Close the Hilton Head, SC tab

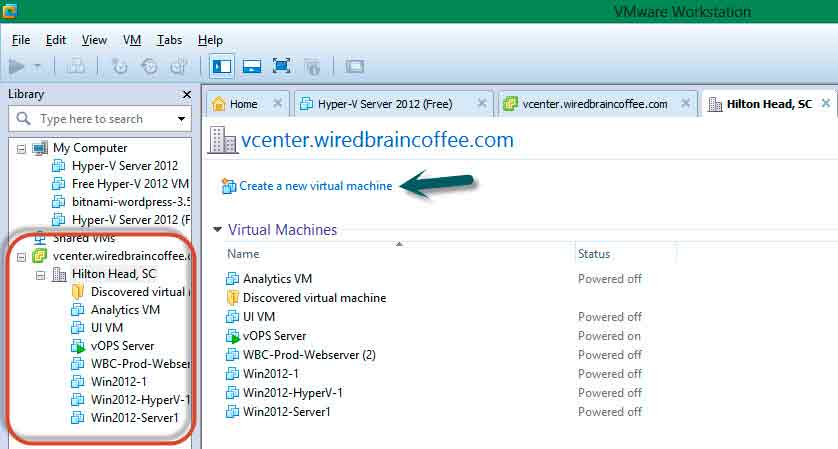click(x=826, y=103)
